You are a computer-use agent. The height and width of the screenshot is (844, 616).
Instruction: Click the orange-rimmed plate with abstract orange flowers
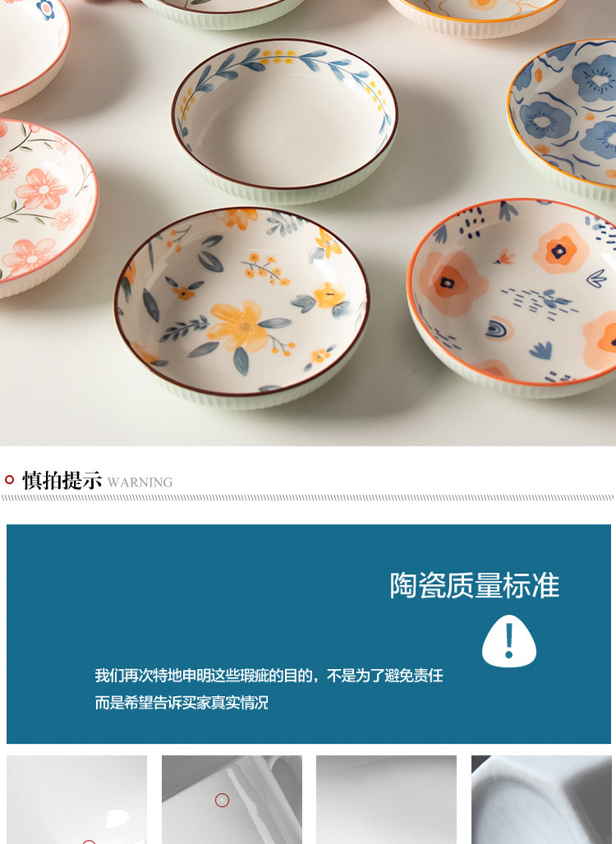[x=512, y=299]
